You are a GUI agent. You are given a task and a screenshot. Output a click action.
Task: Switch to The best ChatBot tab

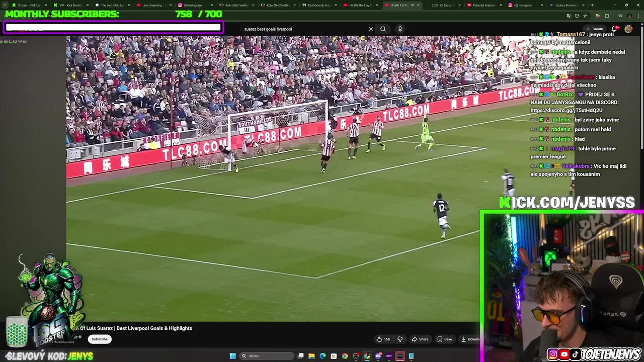coord(112,5)
